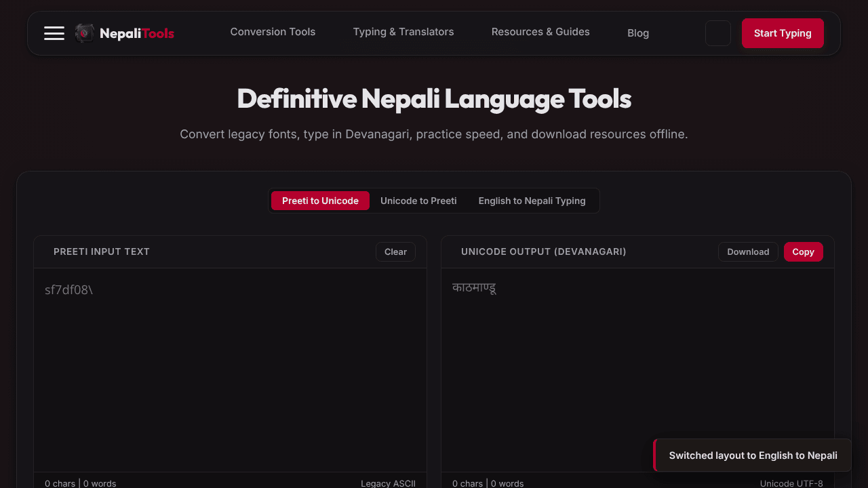Screen dimensions: 868x488
Task: Click the 'PREETI INPUT TEXT' panel title
Action: 102,251
